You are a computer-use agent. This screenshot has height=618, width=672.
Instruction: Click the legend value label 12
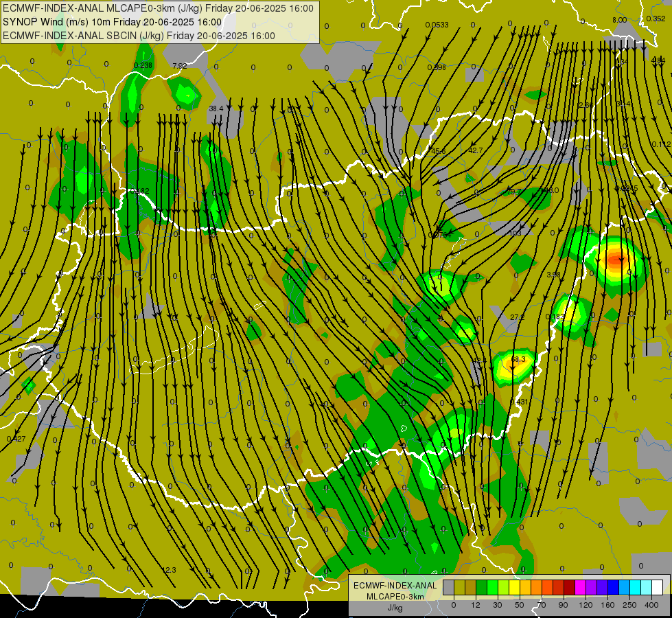click(x=476, y=605)
